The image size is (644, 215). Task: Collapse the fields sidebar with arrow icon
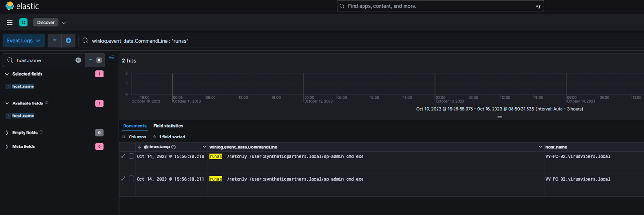coord(112,57)
